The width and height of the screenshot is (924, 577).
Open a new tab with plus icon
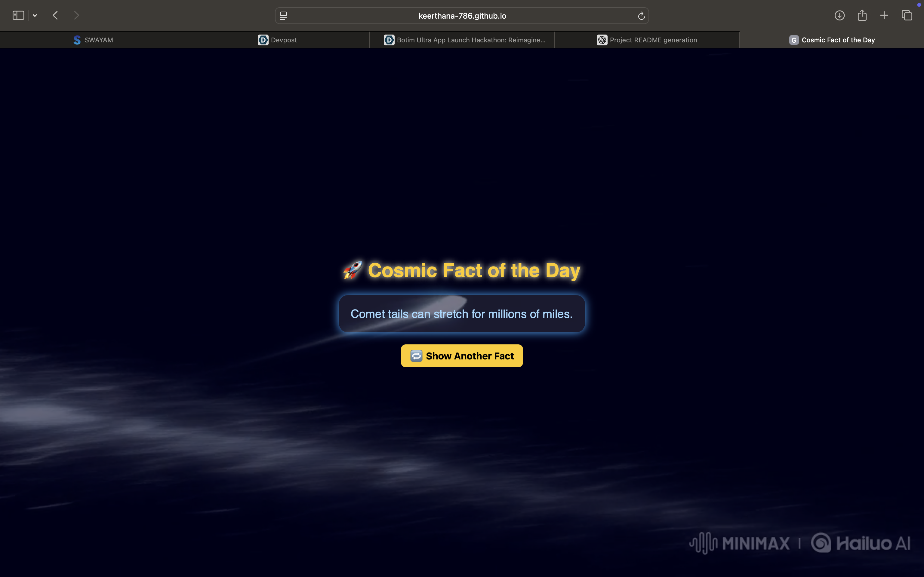pyautogui.click(x=884, y=15)
